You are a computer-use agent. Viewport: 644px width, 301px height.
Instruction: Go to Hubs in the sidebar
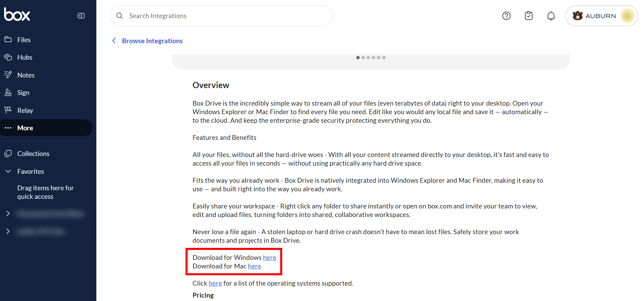tap(25, 57)
